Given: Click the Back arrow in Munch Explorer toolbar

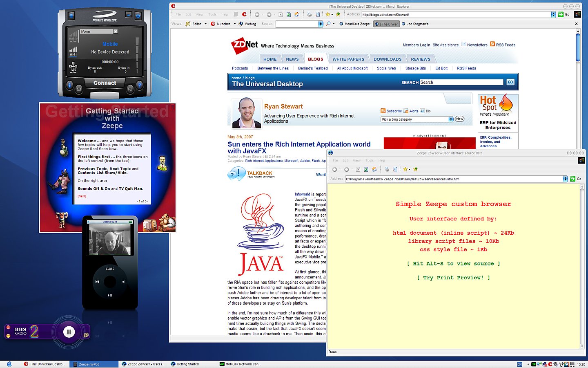Looking at the screenshot, I should [257, 14].
